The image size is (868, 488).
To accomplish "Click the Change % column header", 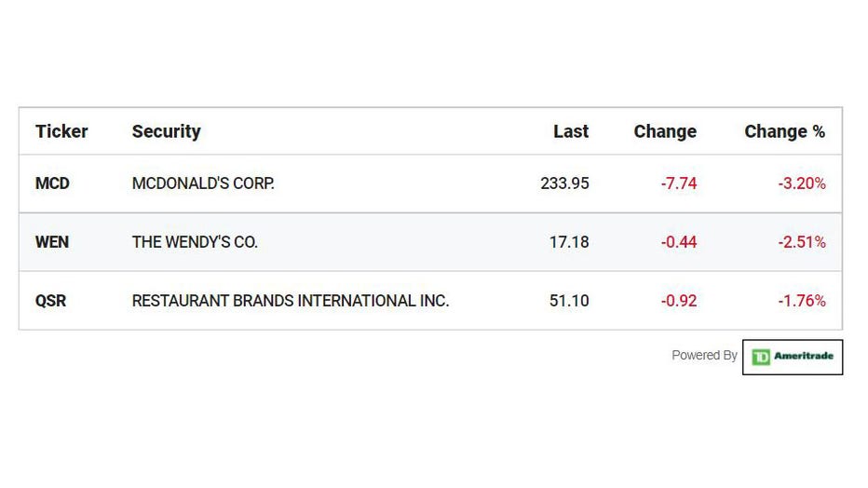I will click(x=784, y=131).
